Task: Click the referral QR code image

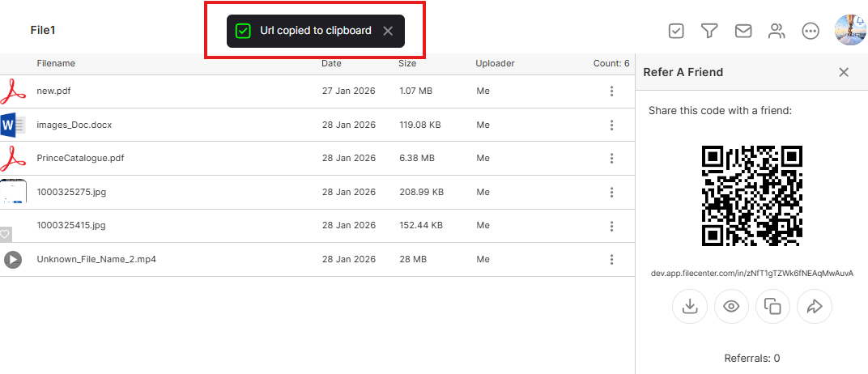Action: 751,195
